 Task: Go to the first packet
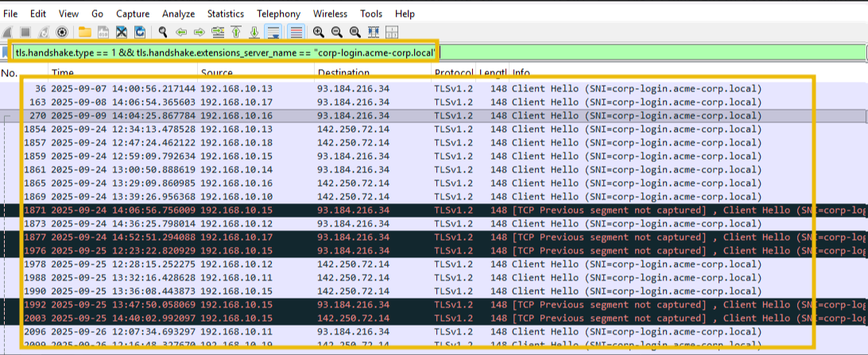(236, 33)
